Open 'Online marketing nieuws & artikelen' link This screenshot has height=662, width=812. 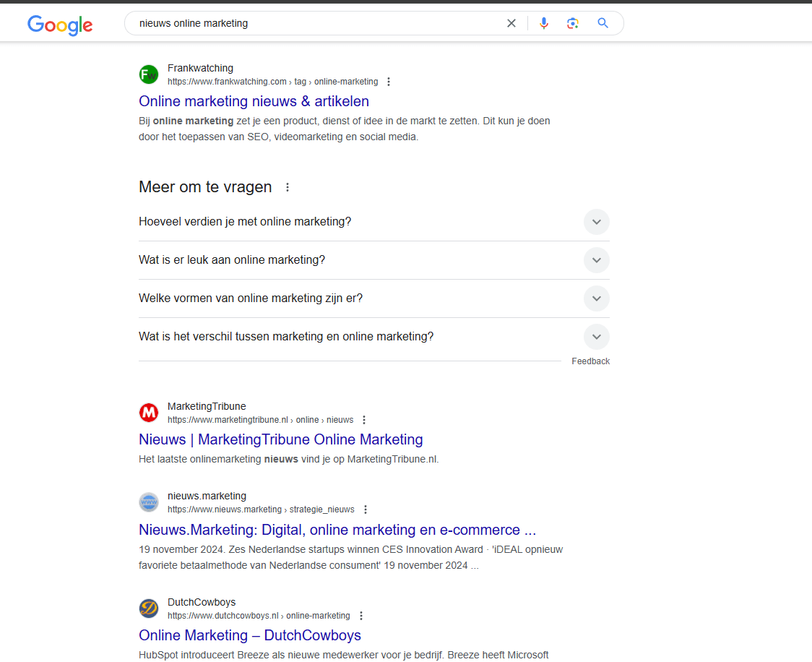pyautogui.click(x=254, y=101)
